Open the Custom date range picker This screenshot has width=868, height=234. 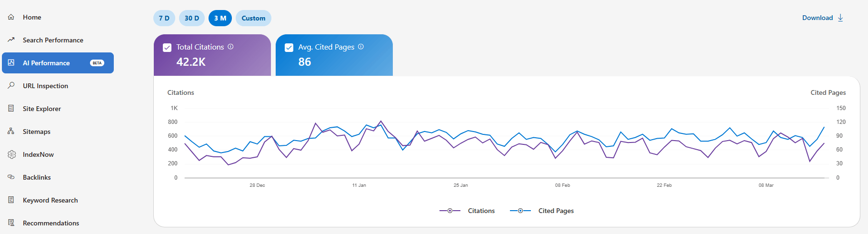253,18
